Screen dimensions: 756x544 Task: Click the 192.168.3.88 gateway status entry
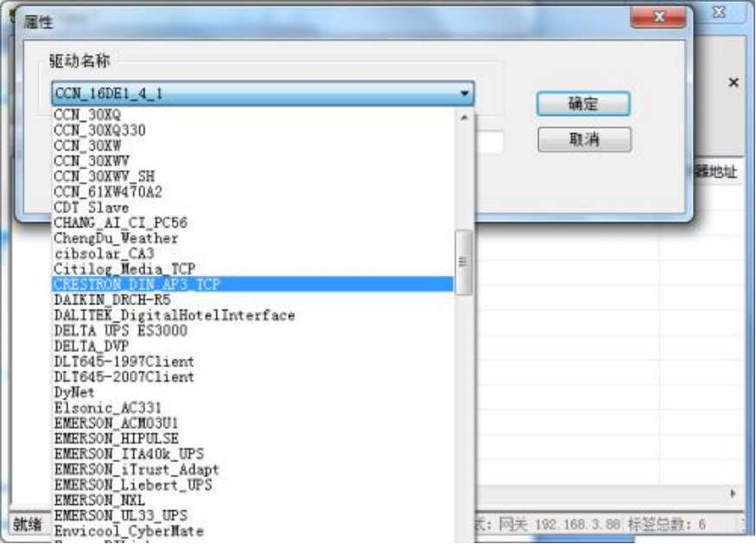coord(577,524)
